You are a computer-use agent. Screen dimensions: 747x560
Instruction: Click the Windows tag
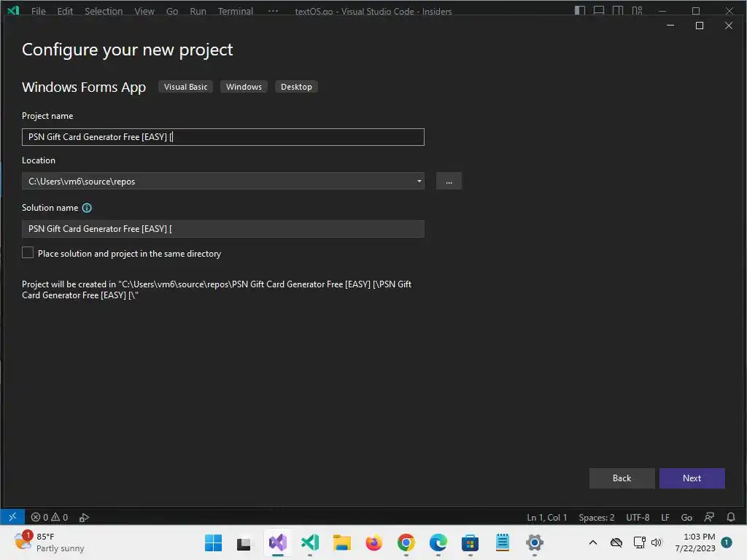244,87
